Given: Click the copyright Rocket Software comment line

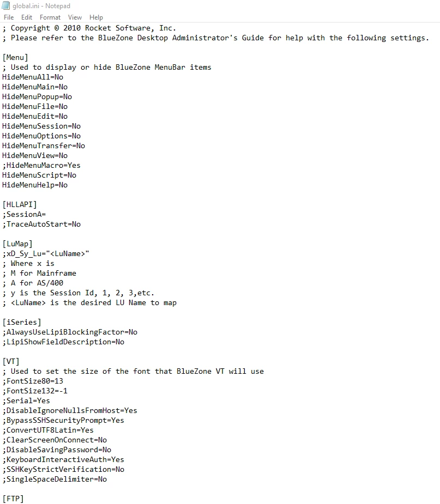Looking at the screenshot, I should coord(89,28).
